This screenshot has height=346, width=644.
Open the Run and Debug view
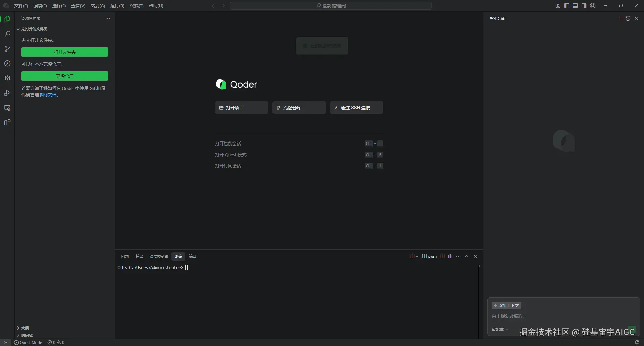coord(7,93)
